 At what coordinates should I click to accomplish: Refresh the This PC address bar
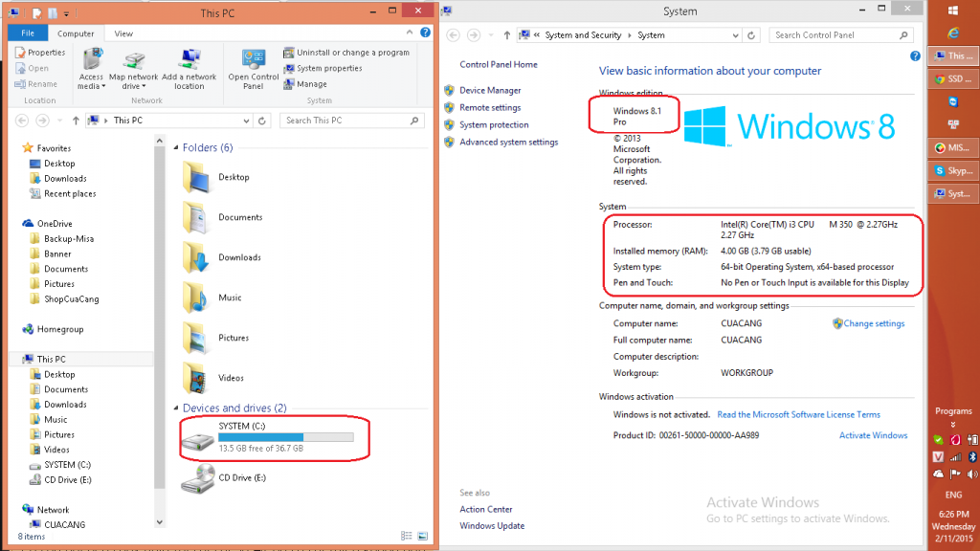tap(262, 121)
